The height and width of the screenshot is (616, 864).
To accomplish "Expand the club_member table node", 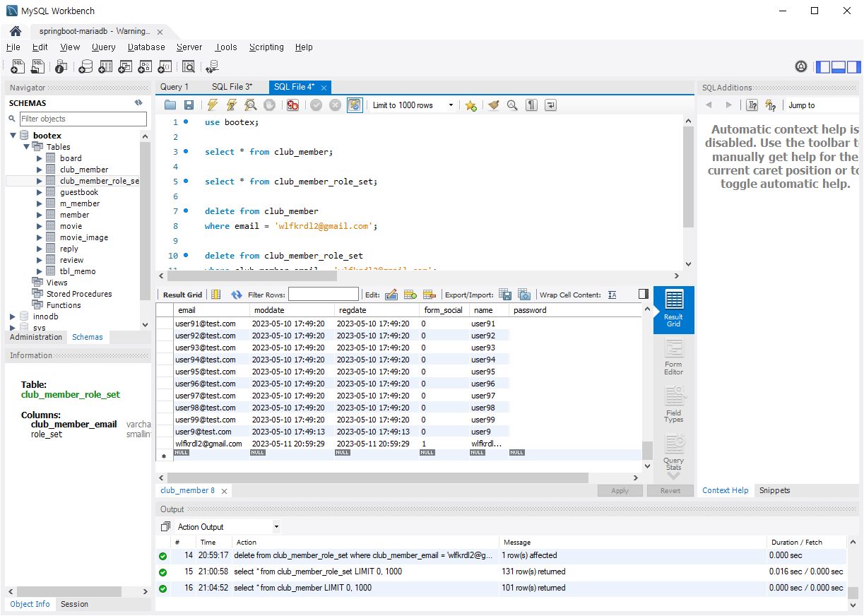I will (40, 170).
